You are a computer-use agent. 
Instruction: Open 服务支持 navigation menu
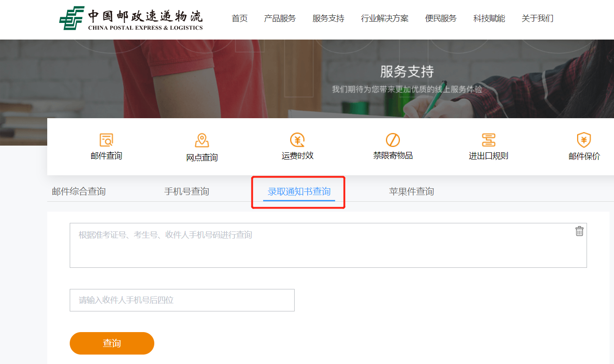(328, 18)
